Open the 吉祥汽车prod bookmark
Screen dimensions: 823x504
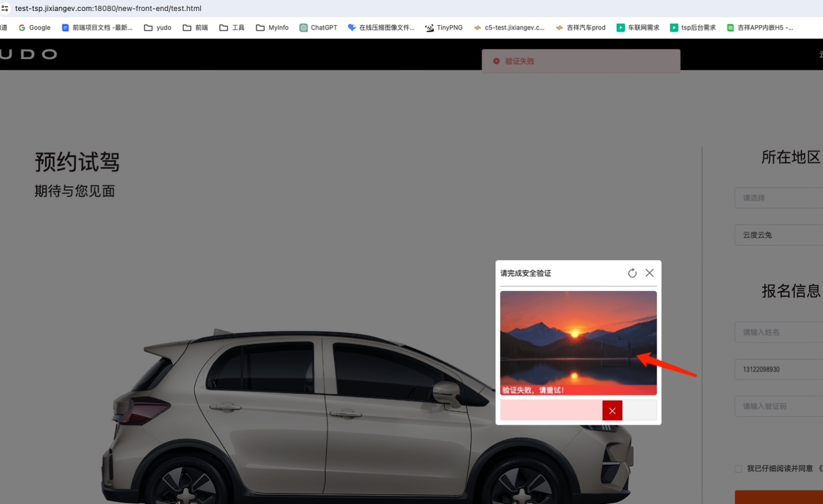(581, 28)
